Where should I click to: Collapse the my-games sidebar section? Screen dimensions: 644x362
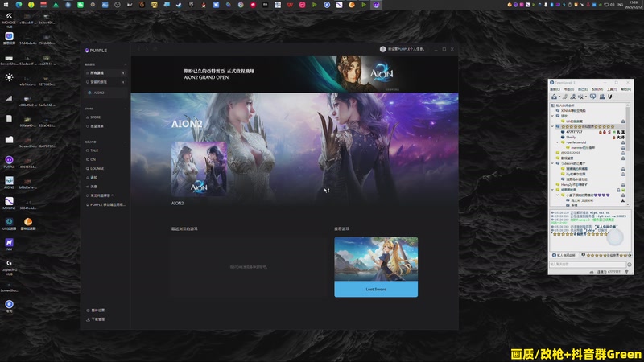coord(126,64)
